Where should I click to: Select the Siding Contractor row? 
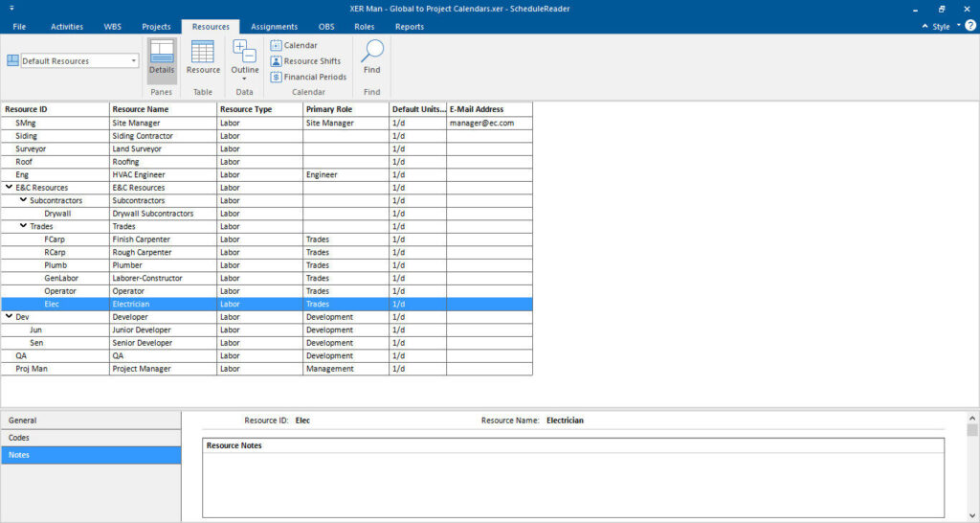click(x=267, y=136)
